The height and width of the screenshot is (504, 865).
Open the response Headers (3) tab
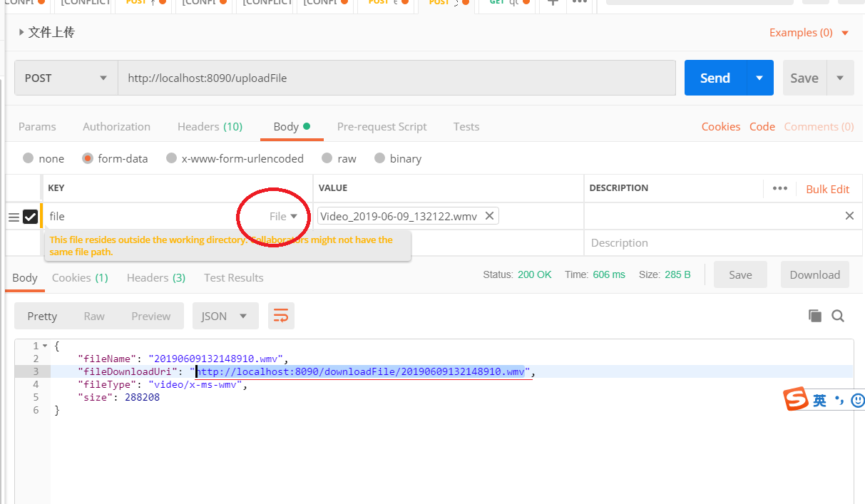(x=156, y=277)
